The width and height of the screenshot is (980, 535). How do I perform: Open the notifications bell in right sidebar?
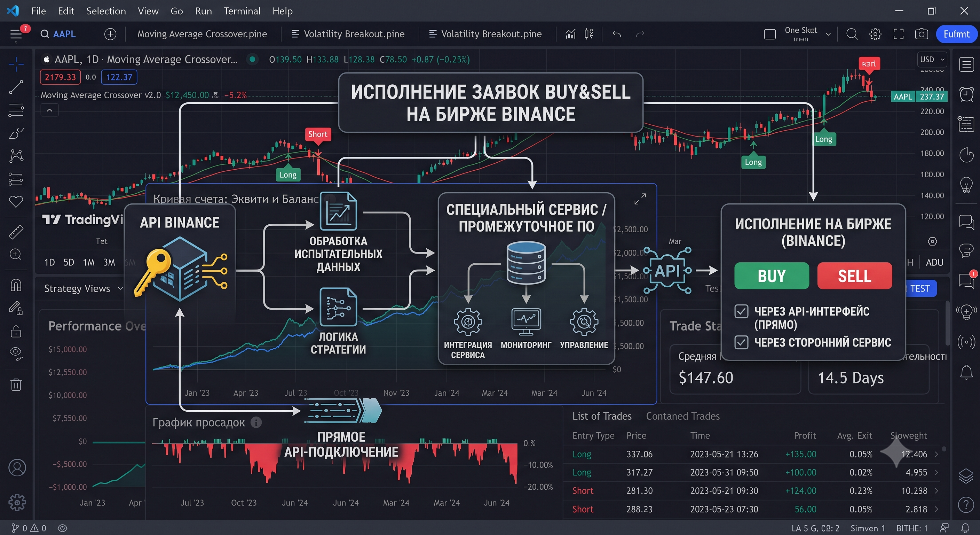966,372
